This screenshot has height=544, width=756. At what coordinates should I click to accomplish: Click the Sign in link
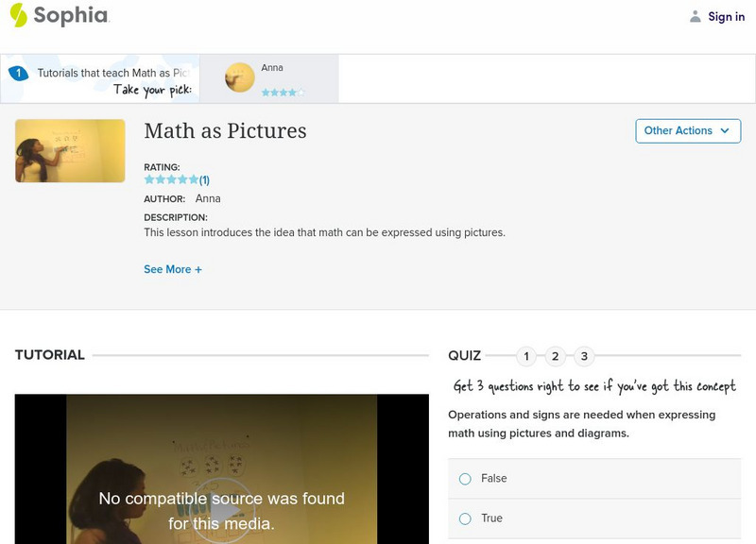click(x=726, y=17)
